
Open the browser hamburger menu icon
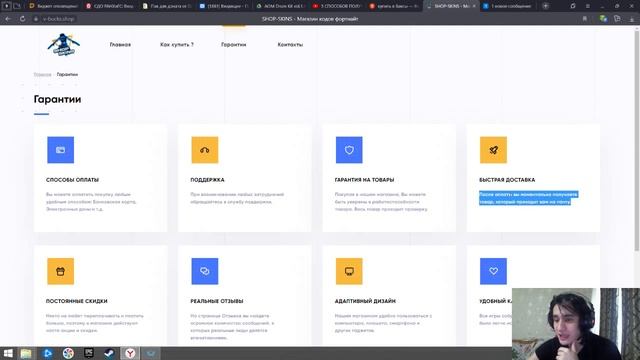[588, 6]
